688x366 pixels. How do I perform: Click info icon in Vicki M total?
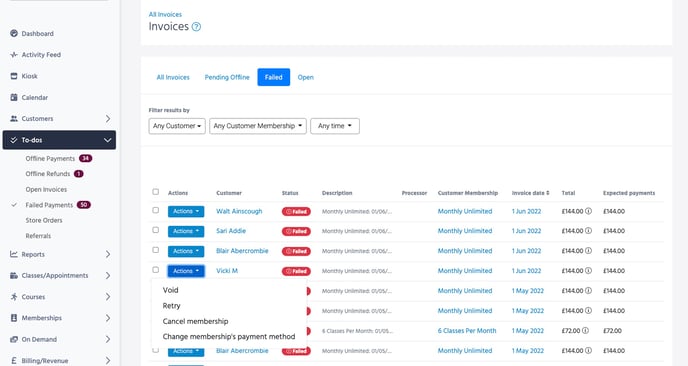588,271
